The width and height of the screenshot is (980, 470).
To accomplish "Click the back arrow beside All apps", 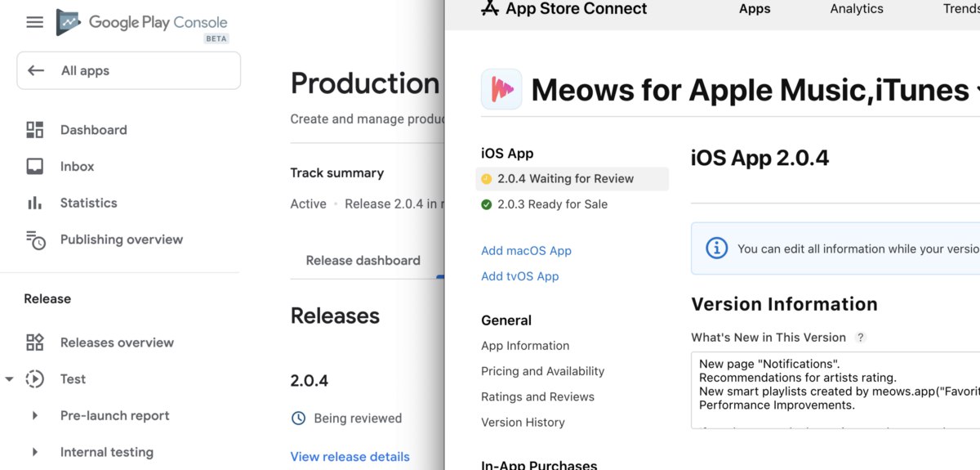I will tap(36, 70).
